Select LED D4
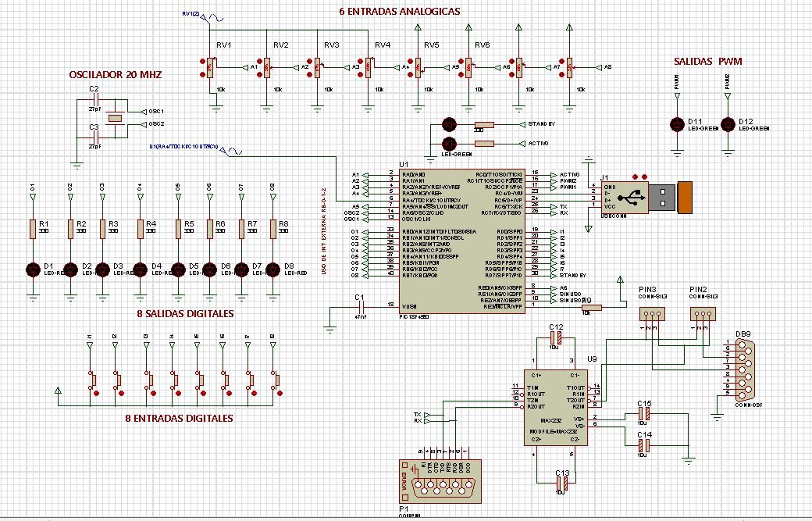 tap(140, 269)
